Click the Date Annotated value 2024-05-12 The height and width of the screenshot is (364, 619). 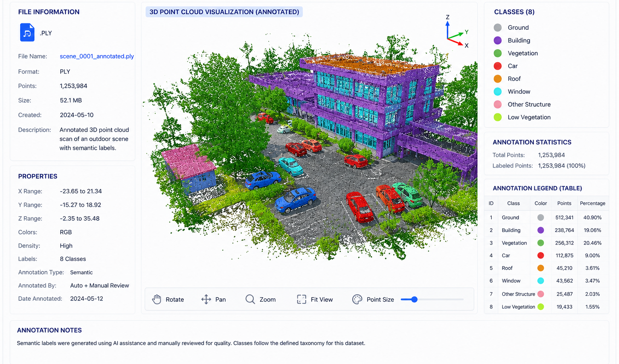(x=87, y=299)
